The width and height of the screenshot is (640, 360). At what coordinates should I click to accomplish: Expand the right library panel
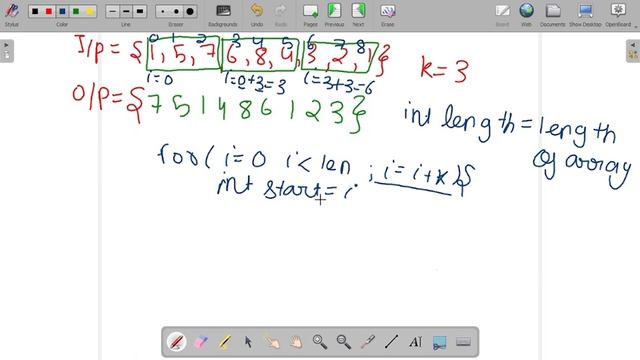tap(633, 51)
